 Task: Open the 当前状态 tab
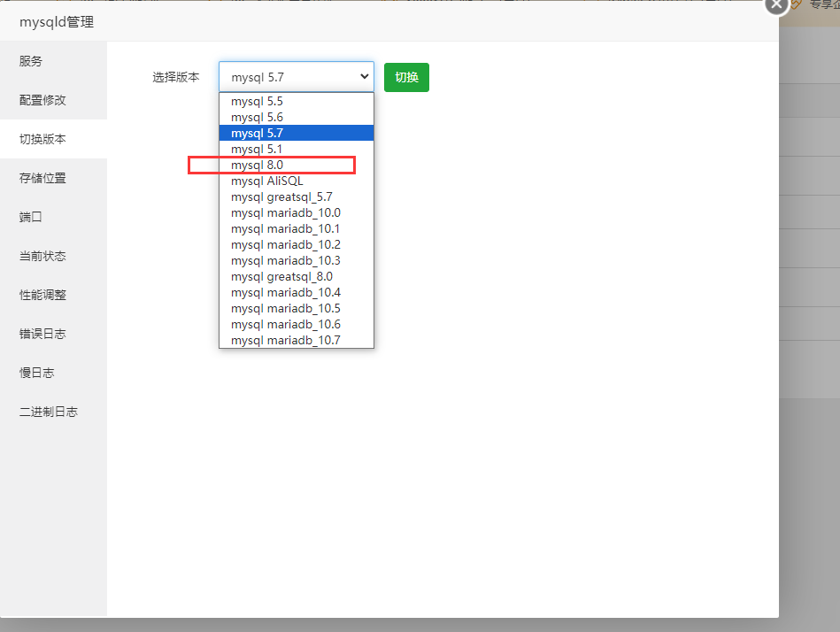54,256
